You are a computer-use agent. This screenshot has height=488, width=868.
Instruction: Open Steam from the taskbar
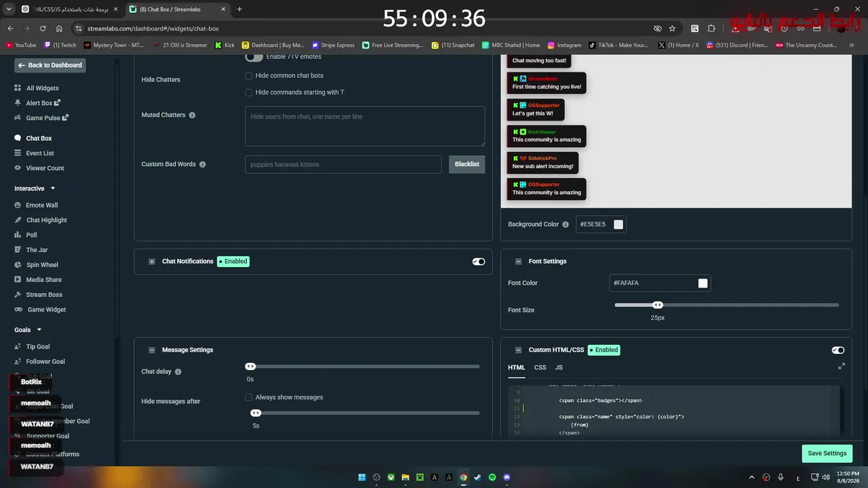point(477,477)
